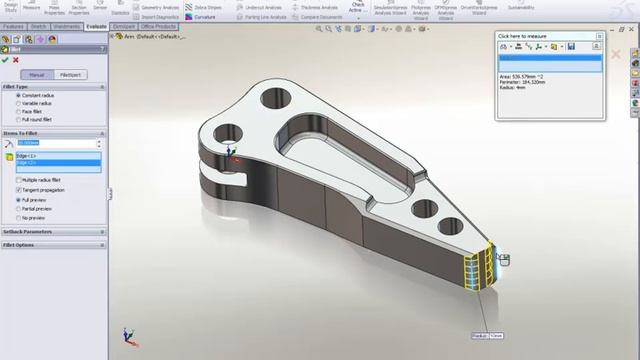Screen dimensions: 640x360
Task: Select Partial preview option
Action: pyautogui.click(x=34, y=209)
